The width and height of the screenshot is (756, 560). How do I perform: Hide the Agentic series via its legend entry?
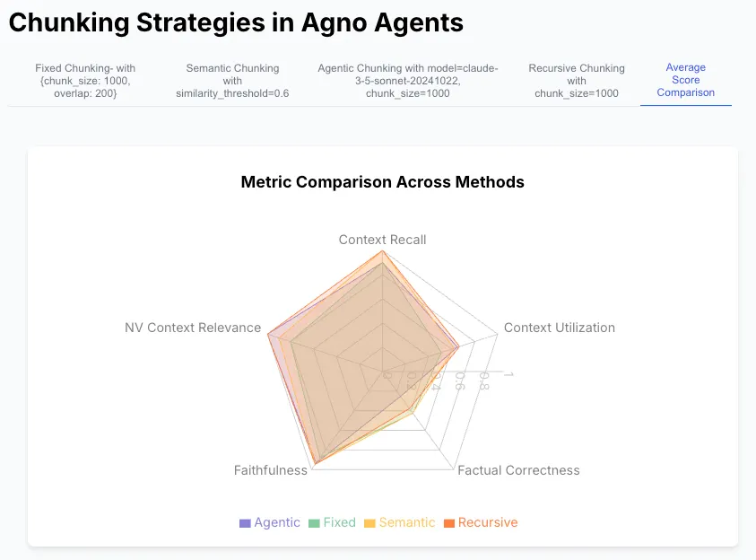[271, 522]
